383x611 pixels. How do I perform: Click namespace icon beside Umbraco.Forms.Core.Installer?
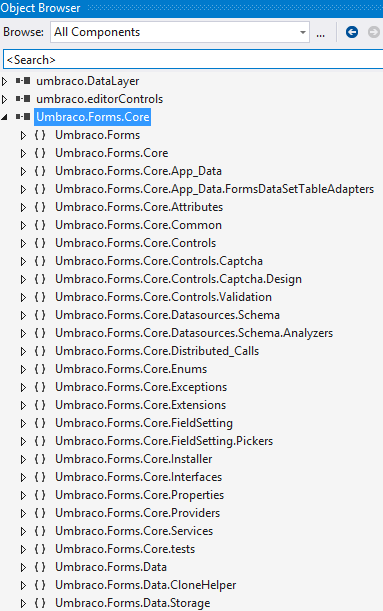[40, 459]
